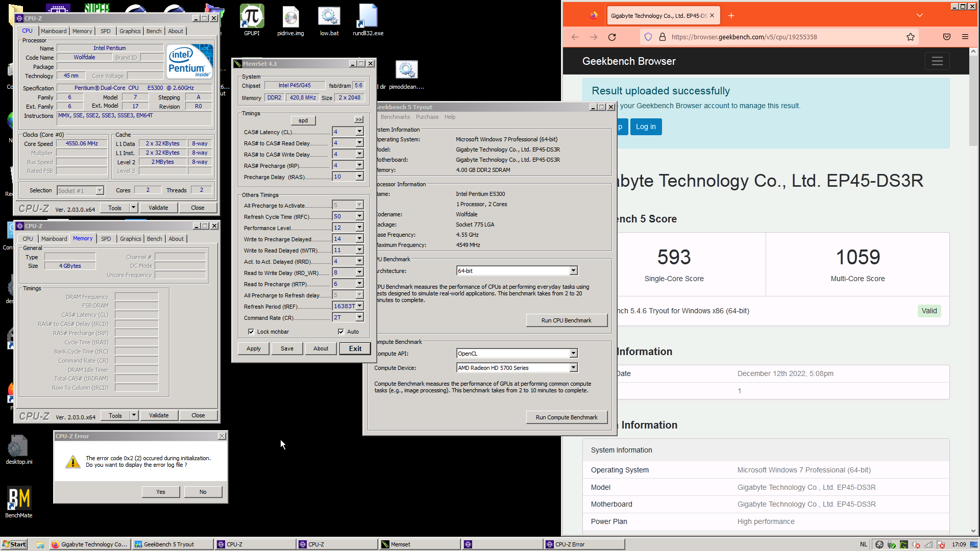The width and height of the screenshot is (980, 551).
Task: Open the CAS# Latency dropdown
Action: tap(359, 132)
